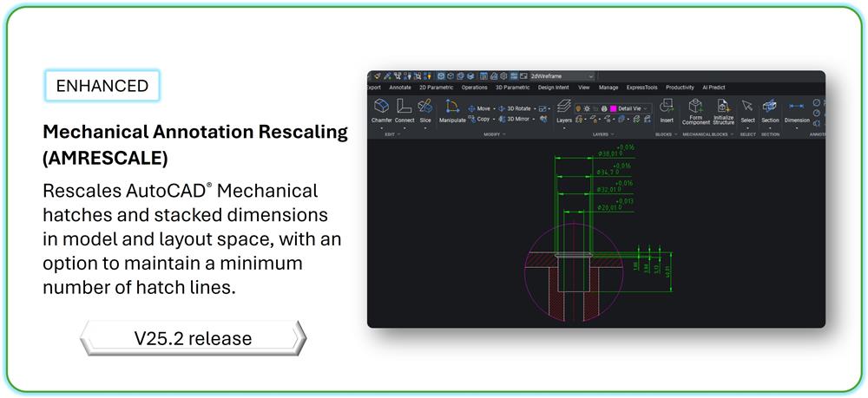Toggle the layer on/off light bulb
The image size is (868, 398).
[578, 109]
